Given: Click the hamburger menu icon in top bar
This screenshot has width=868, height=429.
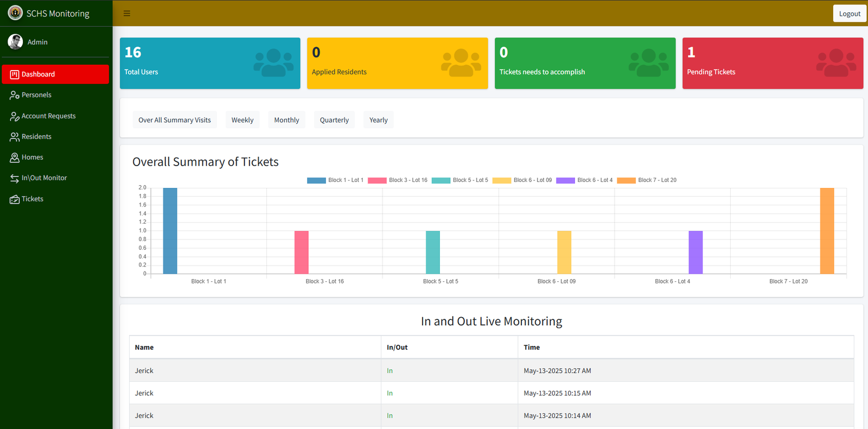Looking at the screenshot, I should pos(127,14).
